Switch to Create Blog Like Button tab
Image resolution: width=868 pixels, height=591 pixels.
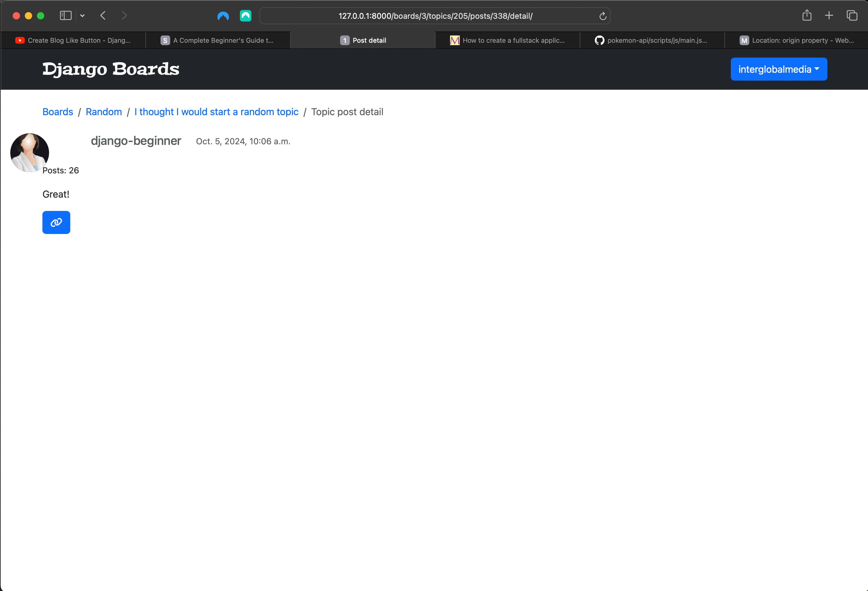(73, 40)
